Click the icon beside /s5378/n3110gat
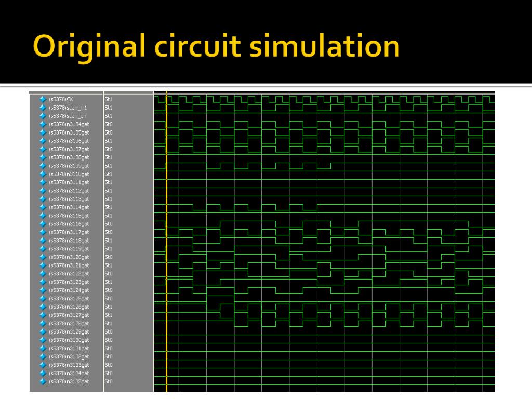The image size is (532, 399). coord(43,174)
